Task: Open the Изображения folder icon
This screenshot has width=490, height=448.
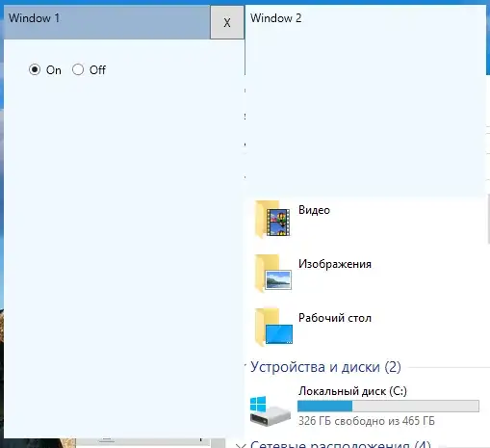Action: (x=272, y=273)
